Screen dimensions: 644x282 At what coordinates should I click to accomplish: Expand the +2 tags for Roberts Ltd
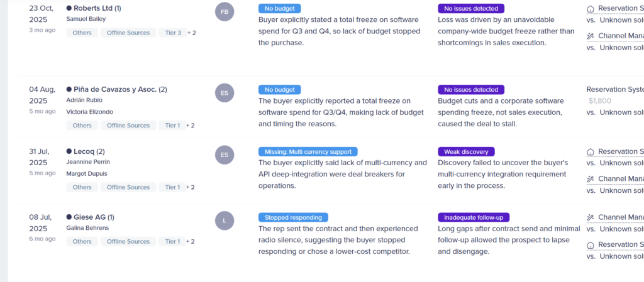(x=192, y=33)
